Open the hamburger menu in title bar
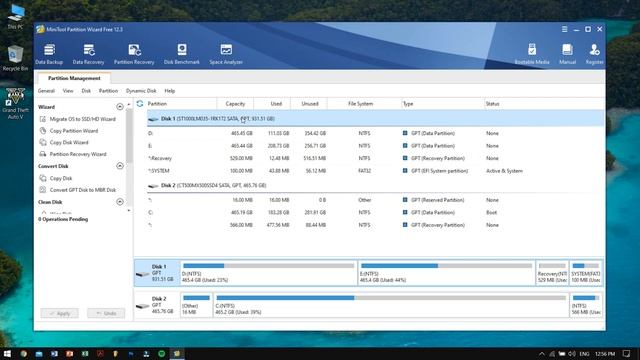 (564, 29)
